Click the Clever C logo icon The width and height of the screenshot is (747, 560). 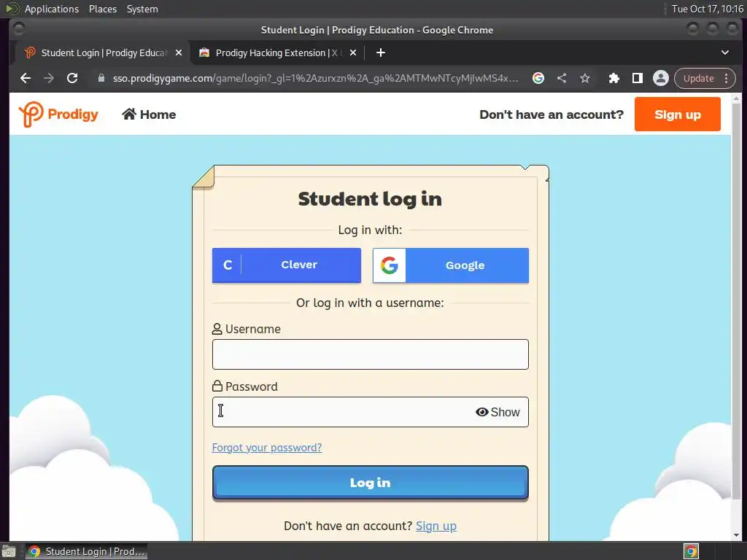pyautogui.click(x=228, y=265)
